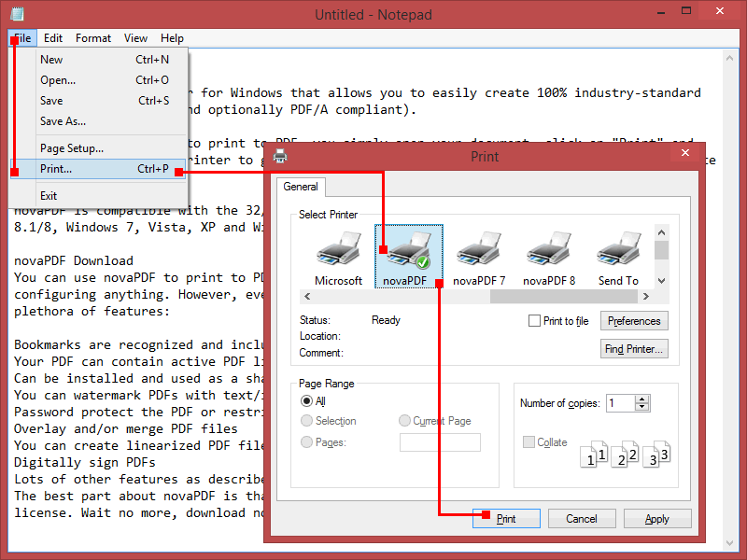Increase number of copies with up arrow
This screenshot has height=560, width=747.
[641, 399]
